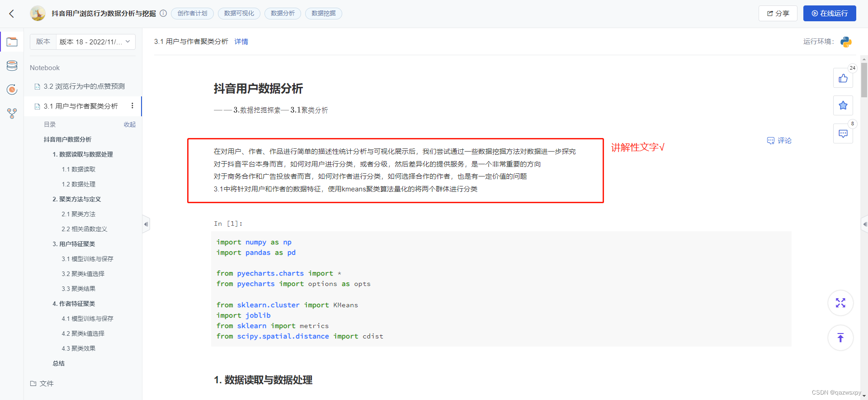This screenshot has height=400, width=868.
Task: Select the 数据可视化 tag
Action: point(239,14)
